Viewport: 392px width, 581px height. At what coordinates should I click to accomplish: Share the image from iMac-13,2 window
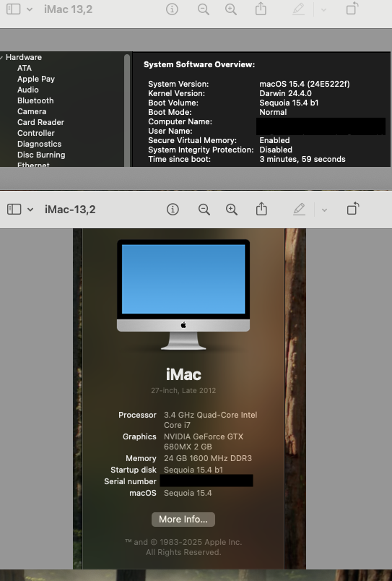[262, 209]
